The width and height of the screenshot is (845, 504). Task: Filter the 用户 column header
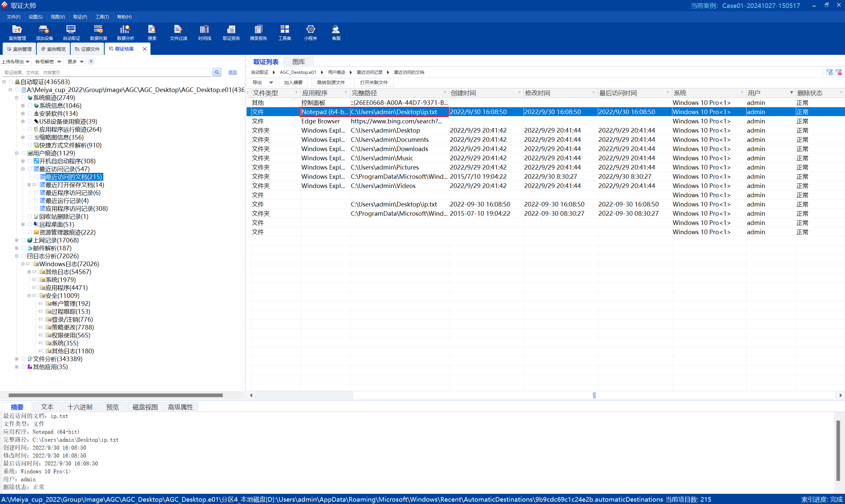(791, 93)
